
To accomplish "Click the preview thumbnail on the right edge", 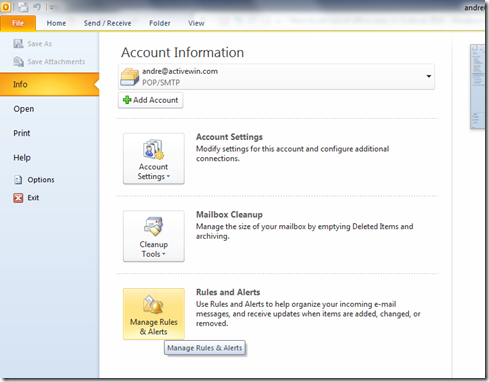I will (477, 87).
